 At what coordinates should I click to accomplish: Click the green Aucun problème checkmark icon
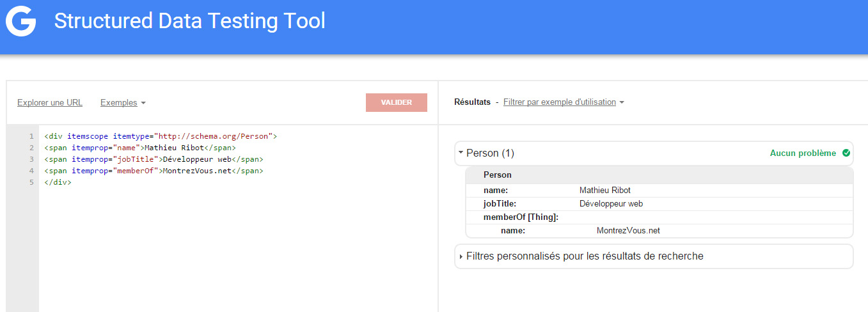point(846,153)
